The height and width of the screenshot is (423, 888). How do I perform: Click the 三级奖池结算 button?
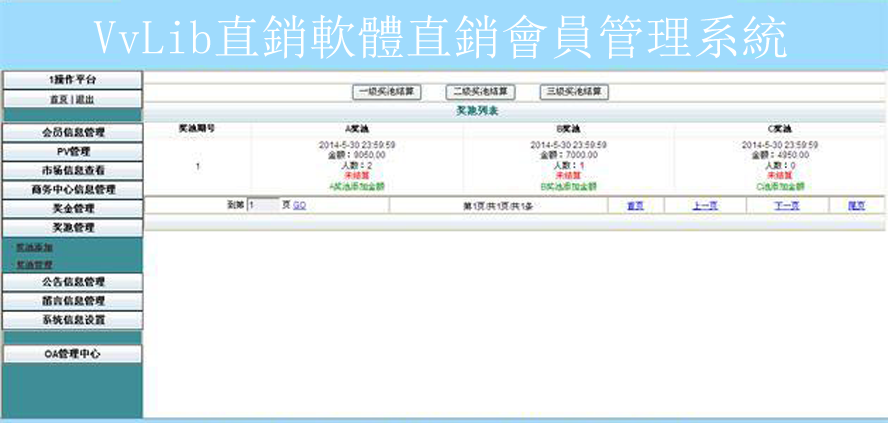(x=574, y=92)
